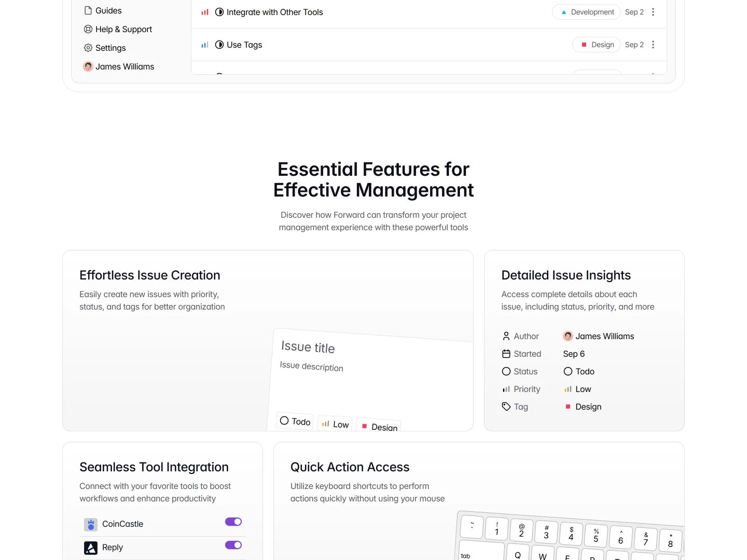This screenshot has width=747, height=560.
Task: Click blue priority bars icon on Use Tags row
Action: click(x=205, y=45)
